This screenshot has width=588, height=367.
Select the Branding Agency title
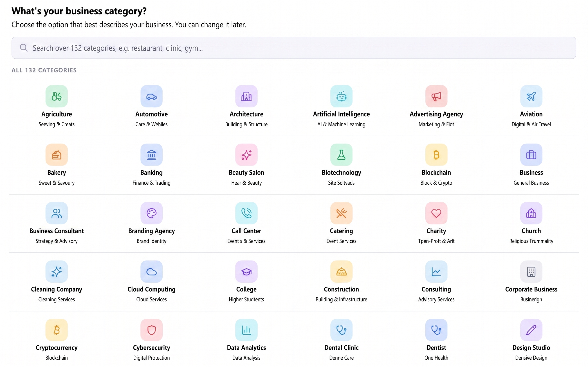coord(151,231)
